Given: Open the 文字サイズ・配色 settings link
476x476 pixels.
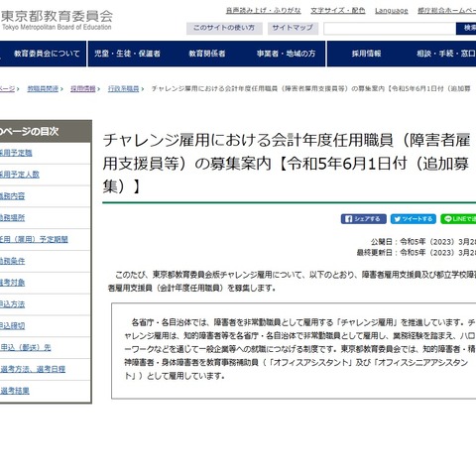Looking at the screenshot, I should pos(338,11).
